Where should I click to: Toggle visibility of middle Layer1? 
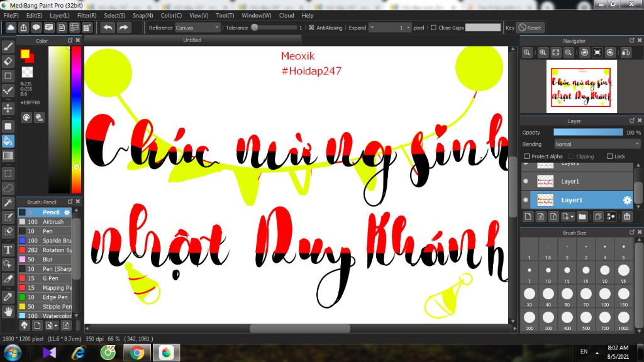(526, 181)
